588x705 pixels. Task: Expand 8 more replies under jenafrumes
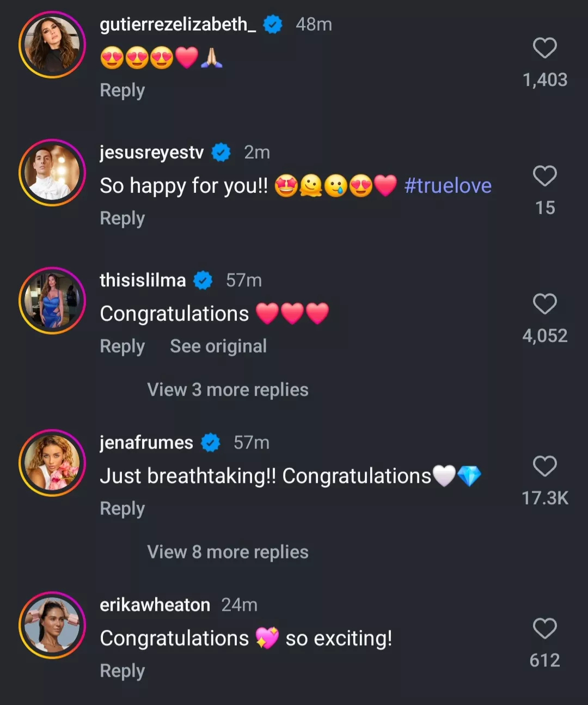pyautogui.click(x=228, y=552)
